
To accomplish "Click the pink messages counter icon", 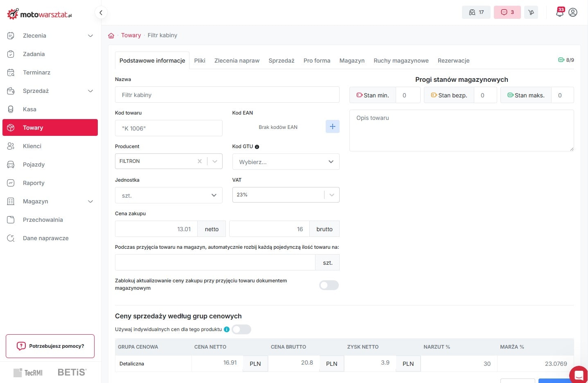I will 507,12.
